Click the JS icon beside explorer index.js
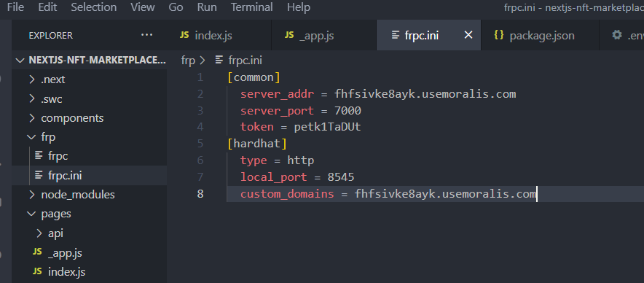 point(37,271)
